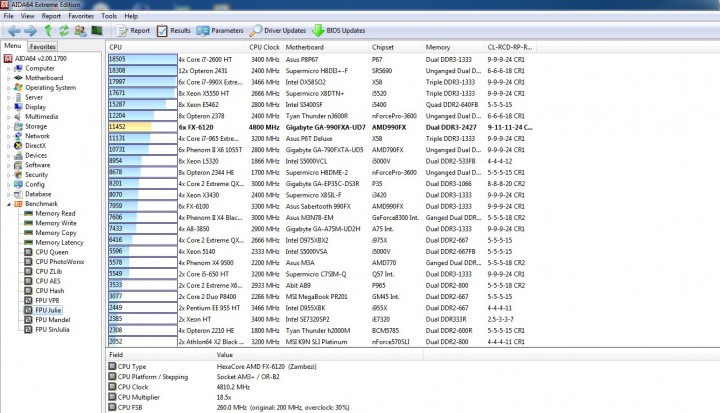Screen dimensions: 720x413
Task: Click the CPU Type field row
Action: [212, 367]
